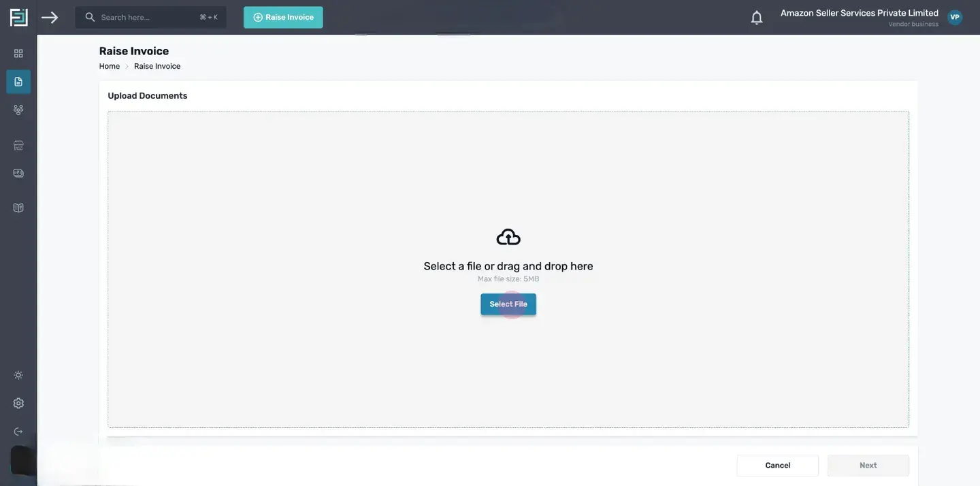Open the users group sidebar icon
The image size is (980, 486).
coord(18,110)
